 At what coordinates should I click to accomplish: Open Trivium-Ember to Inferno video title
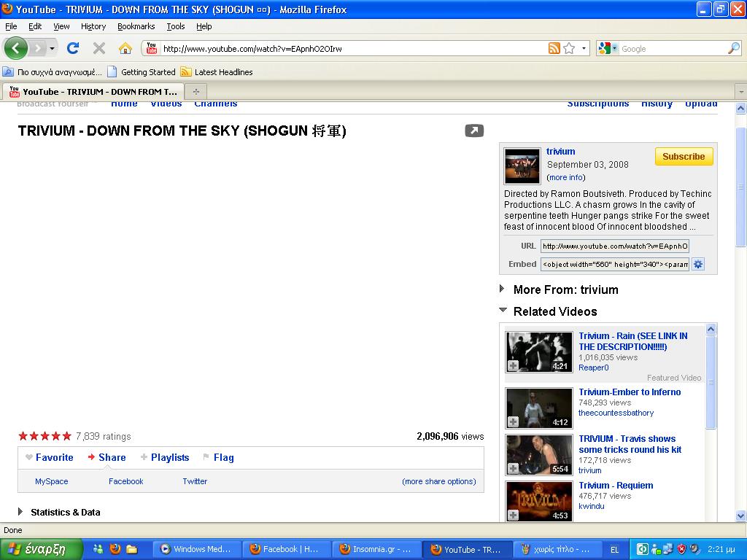[x=630, y=392]
